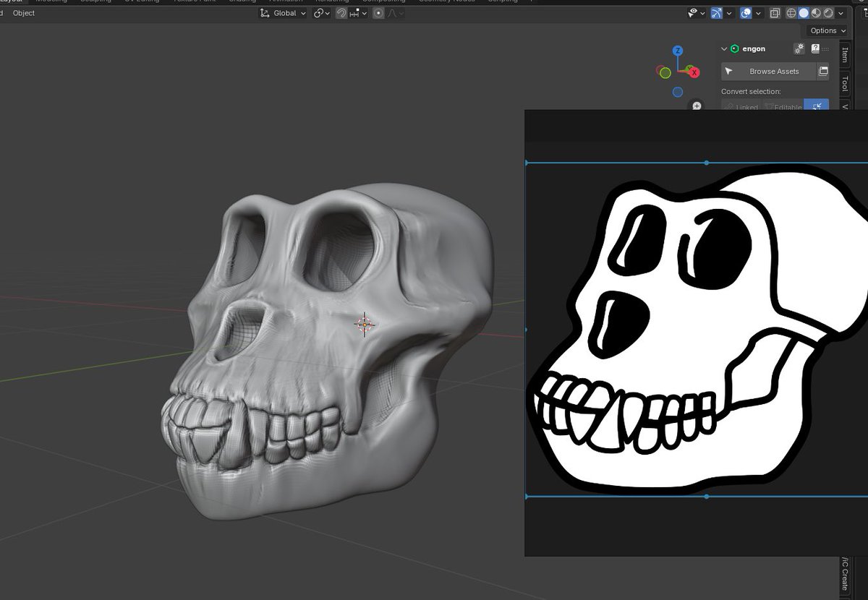Viewport: 868px width, 600px height.
Task: Click the blue convert selection icon button
Action: click(x=817, y=105)
